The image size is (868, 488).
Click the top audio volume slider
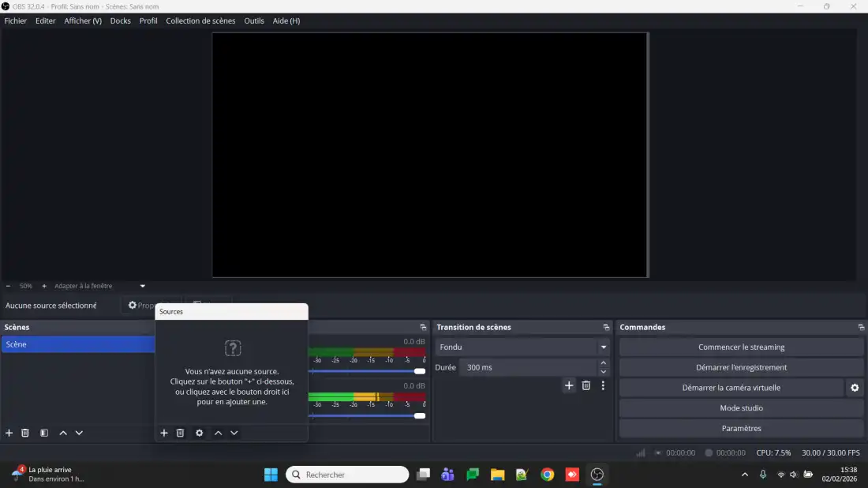pyautogui.click(x=367, y=371)
